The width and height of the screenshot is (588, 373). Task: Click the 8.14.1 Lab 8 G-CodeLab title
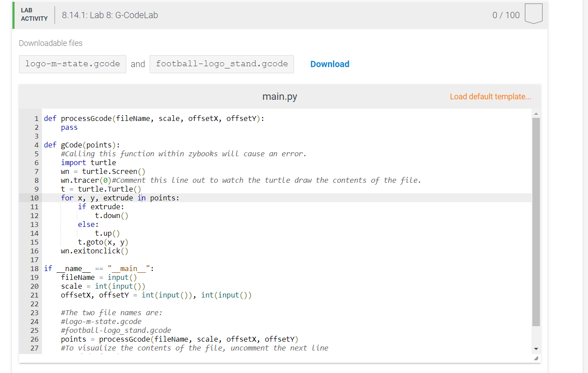(x=109, y=15)
